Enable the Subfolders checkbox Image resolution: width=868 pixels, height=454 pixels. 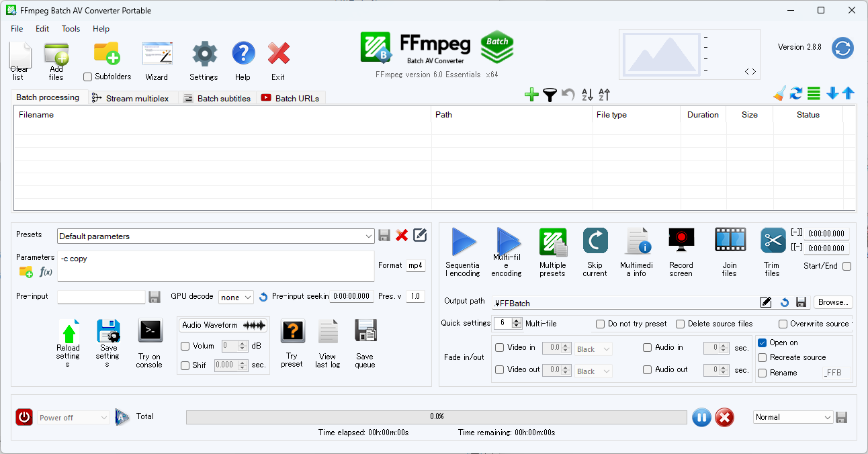click(88, 77)
